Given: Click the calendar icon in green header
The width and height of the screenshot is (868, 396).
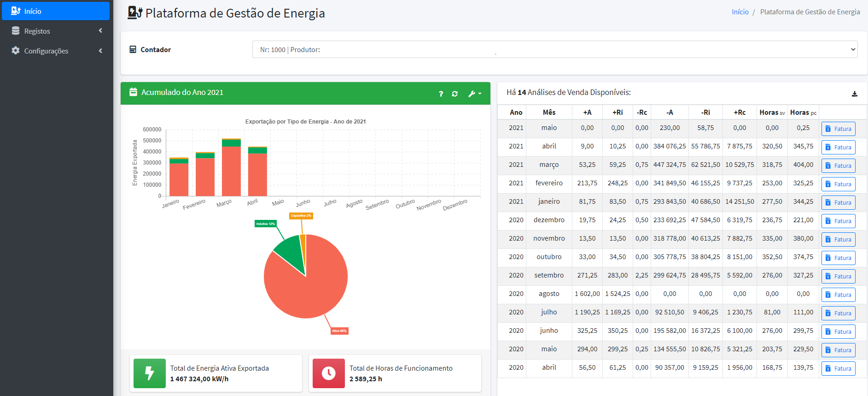Looking at the screenshot, I should (133, 92).
